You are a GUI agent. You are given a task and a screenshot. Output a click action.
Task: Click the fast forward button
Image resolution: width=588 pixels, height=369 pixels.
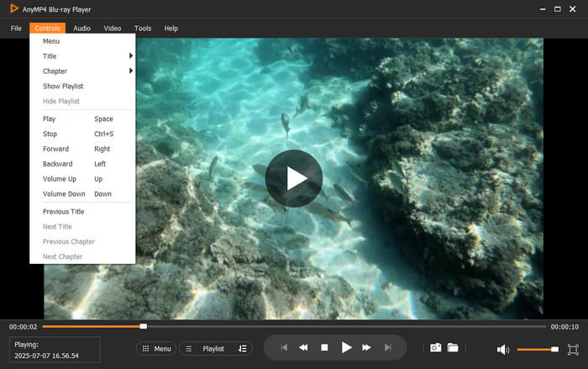pos(366,348)
